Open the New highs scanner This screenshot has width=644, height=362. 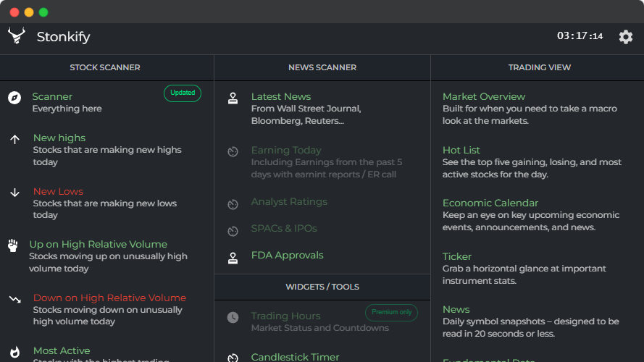tap(59, 138)
